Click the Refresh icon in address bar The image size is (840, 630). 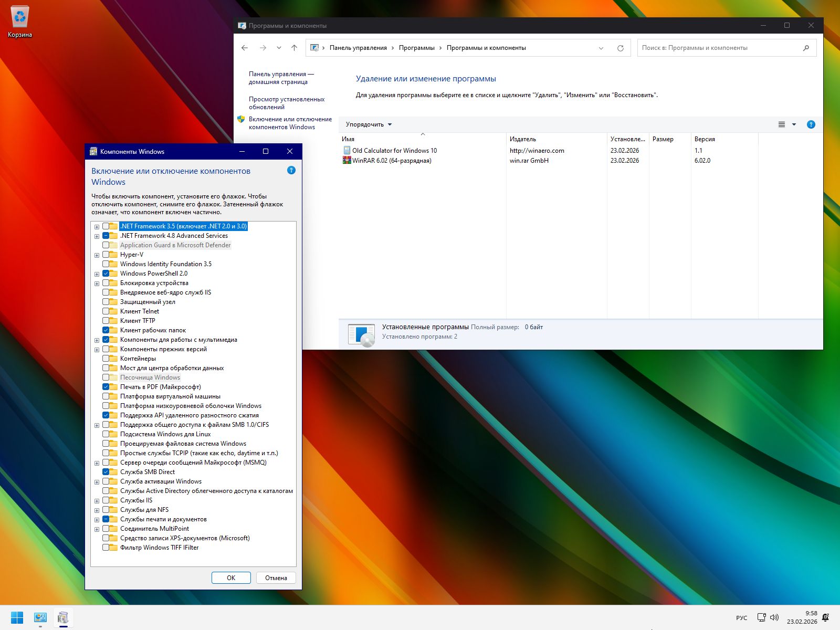coord(620,48)
